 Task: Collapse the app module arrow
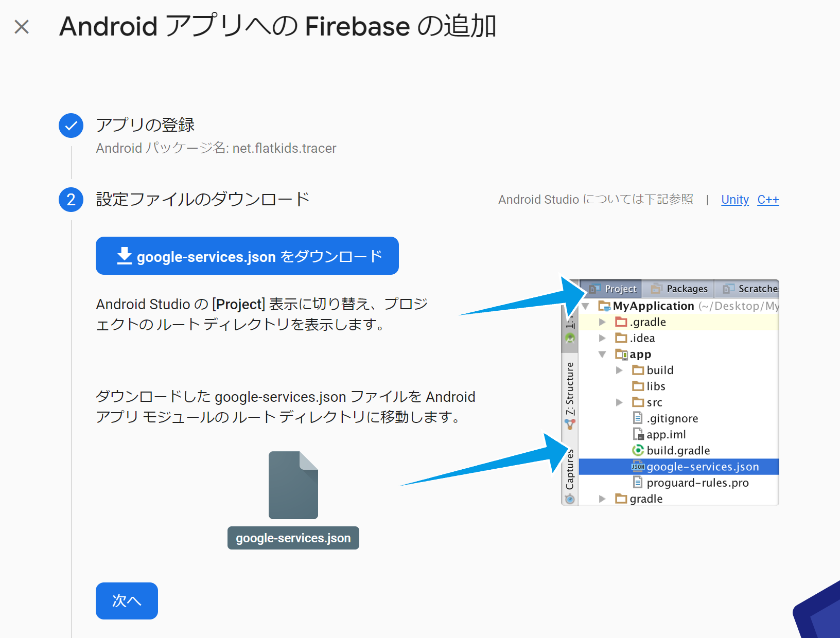coord(602,355)
